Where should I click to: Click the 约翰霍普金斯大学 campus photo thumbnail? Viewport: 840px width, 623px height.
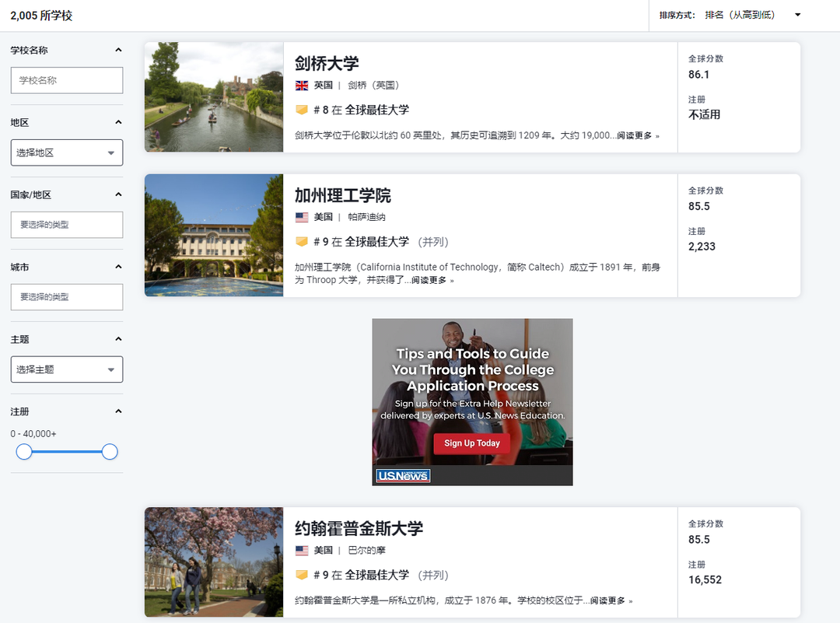coord(214,562)
